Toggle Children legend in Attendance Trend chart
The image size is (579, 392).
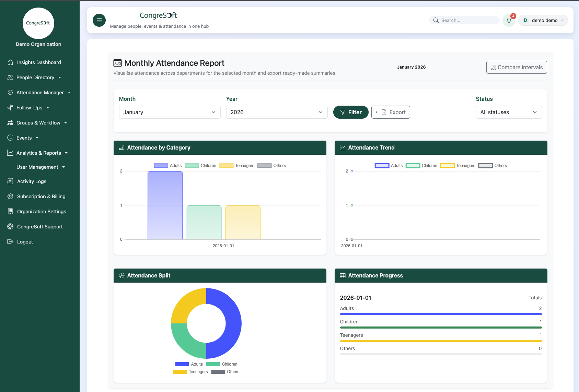click(421, 166)
